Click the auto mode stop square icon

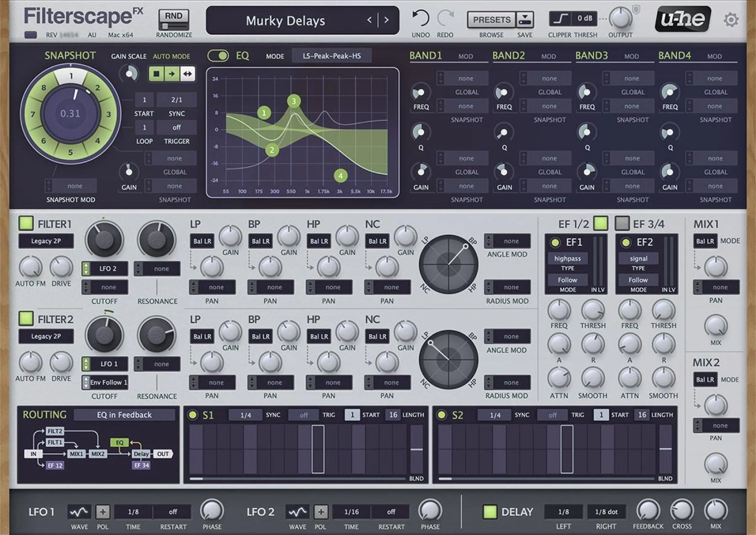156,74
